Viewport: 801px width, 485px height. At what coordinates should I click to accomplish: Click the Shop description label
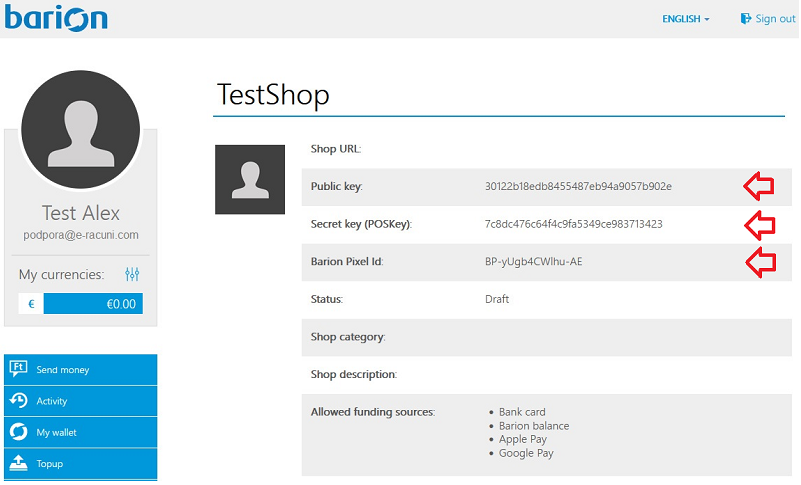pyautogui.click(x=354, y=375)
